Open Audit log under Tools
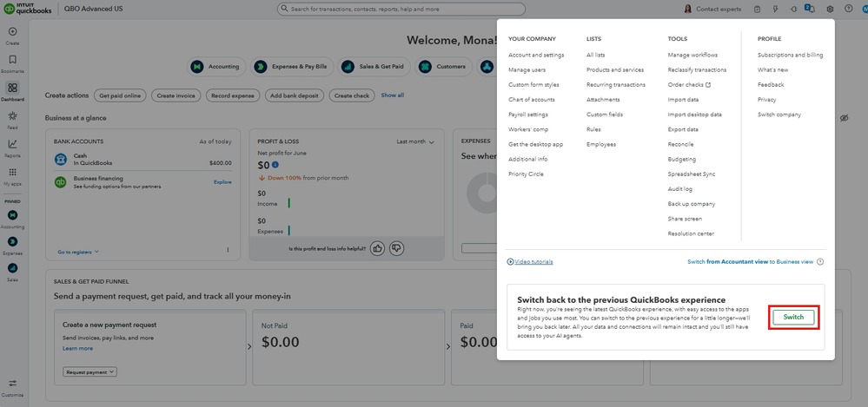Screen dimensions: 868x407 (x=679, y=189)
